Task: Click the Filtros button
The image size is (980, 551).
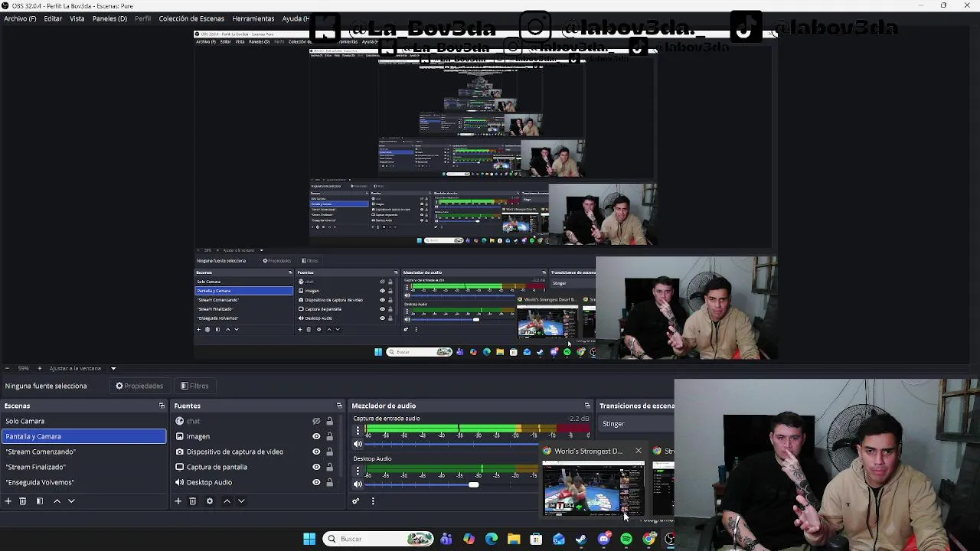Action: pos(194,386)
